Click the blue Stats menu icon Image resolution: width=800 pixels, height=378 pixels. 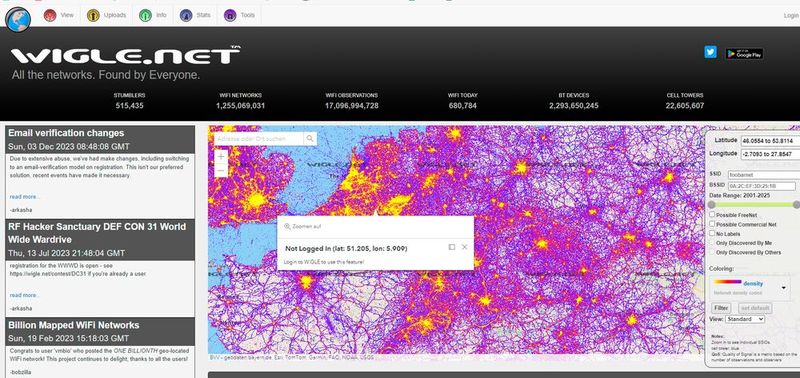point(186,15)
